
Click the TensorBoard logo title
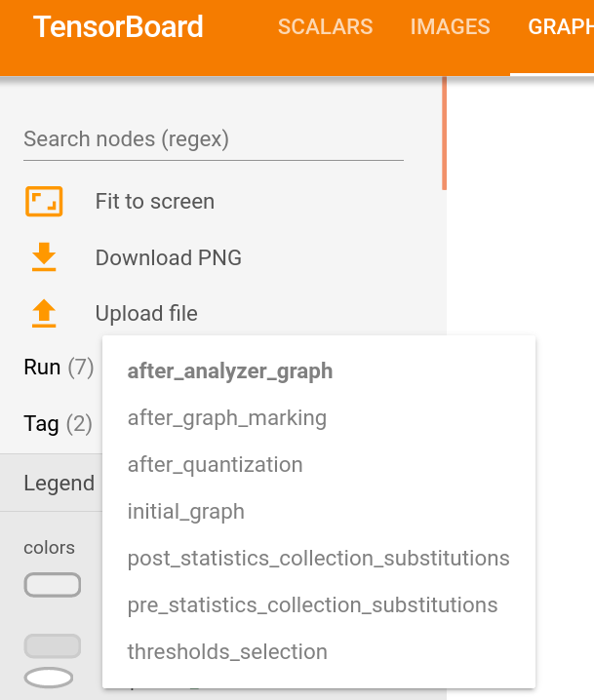pos(118,26)
